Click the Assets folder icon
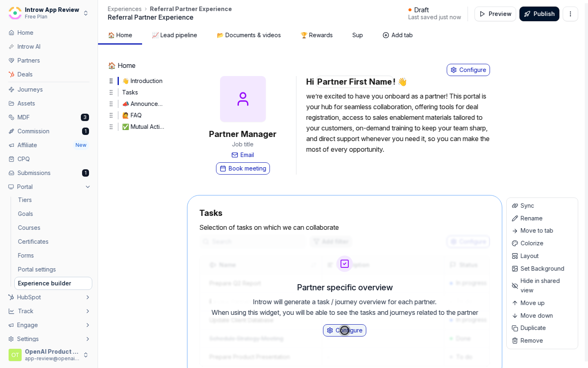588x368 pixels. (11, 103)
